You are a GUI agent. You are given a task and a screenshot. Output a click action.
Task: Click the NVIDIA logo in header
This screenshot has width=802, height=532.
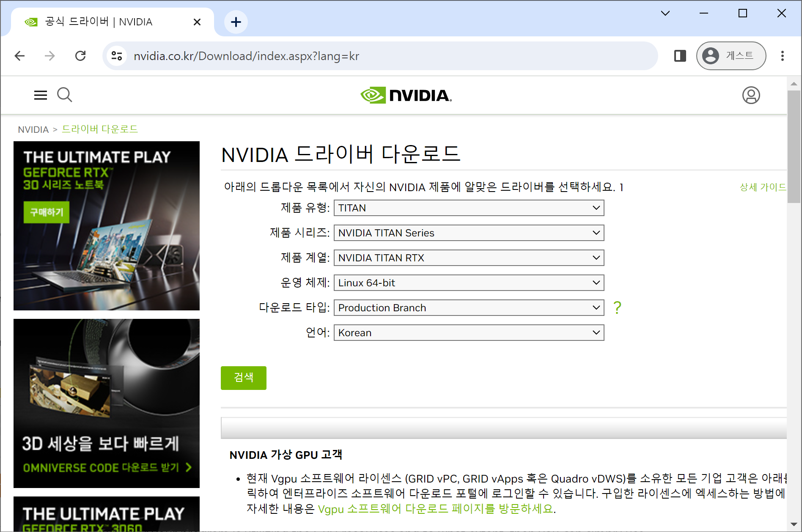click(406, 96)
